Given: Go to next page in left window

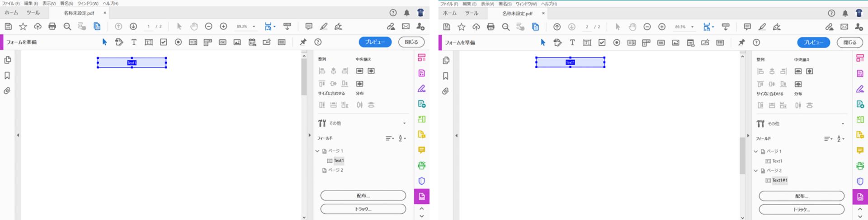Looking at the screenshot, I should 133,27.
